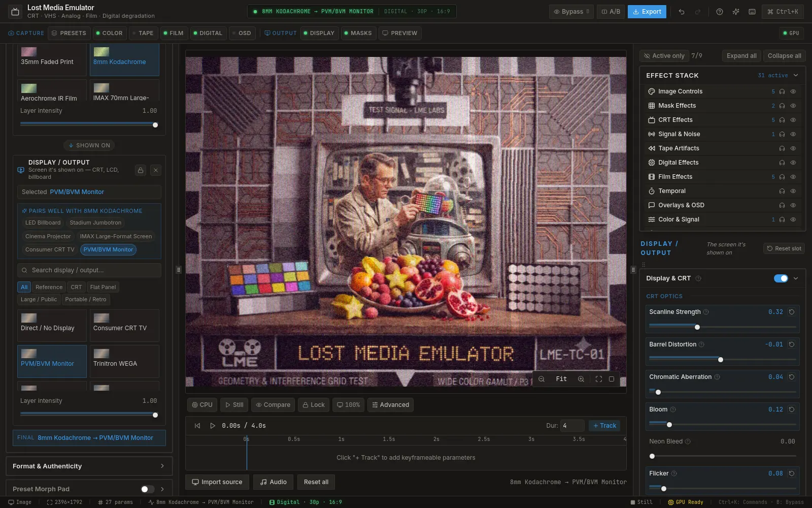Open the MASKS tab

[x=358, y=33]
